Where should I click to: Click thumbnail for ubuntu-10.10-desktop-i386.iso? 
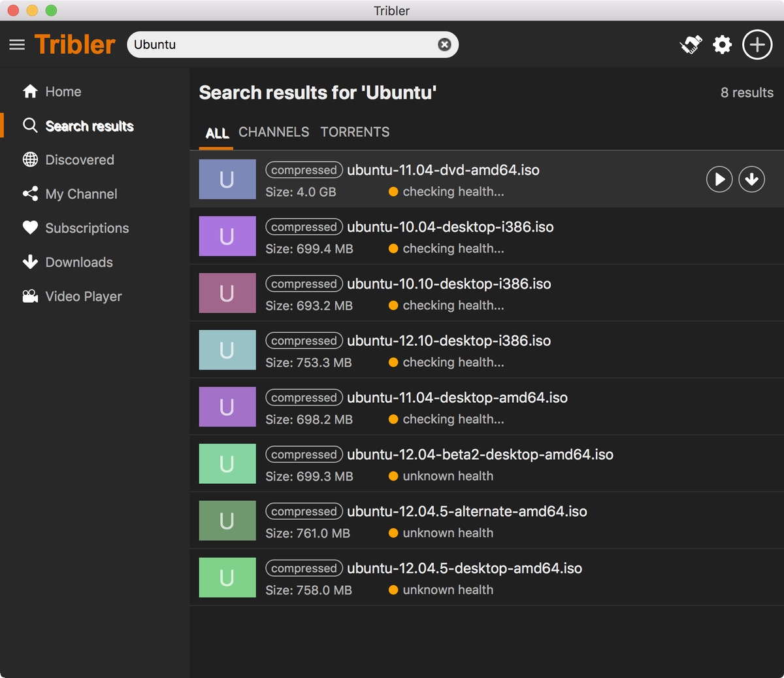[227, 293]
